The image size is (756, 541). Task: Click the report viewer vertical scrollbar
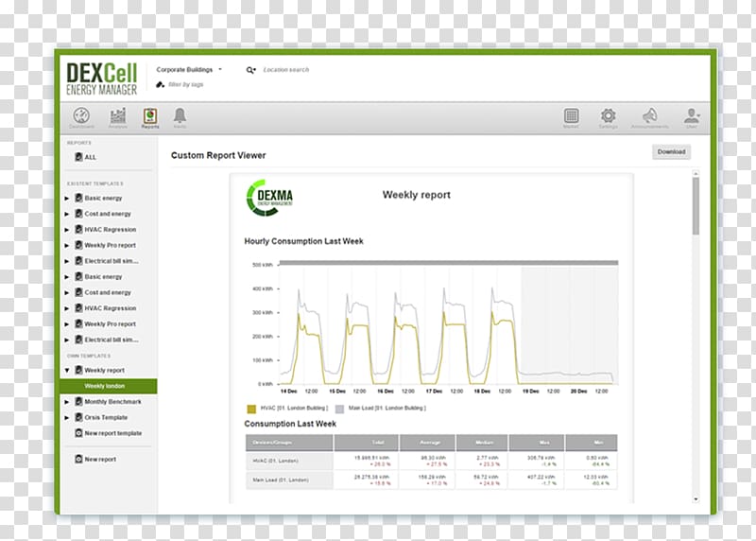[696, 208]
